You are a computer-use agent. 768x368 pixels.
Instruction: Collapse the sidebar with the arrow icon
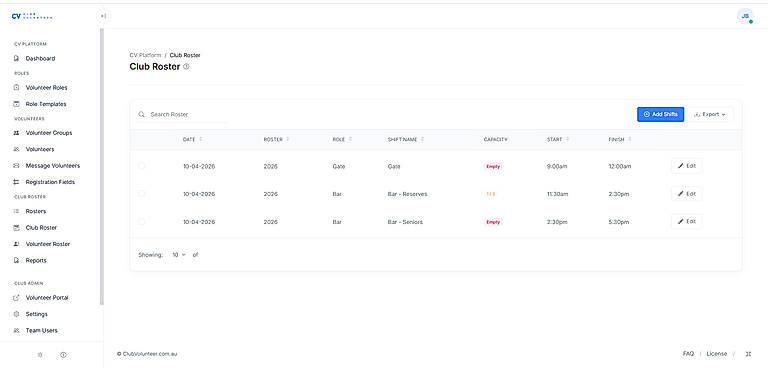pos(103,16)
